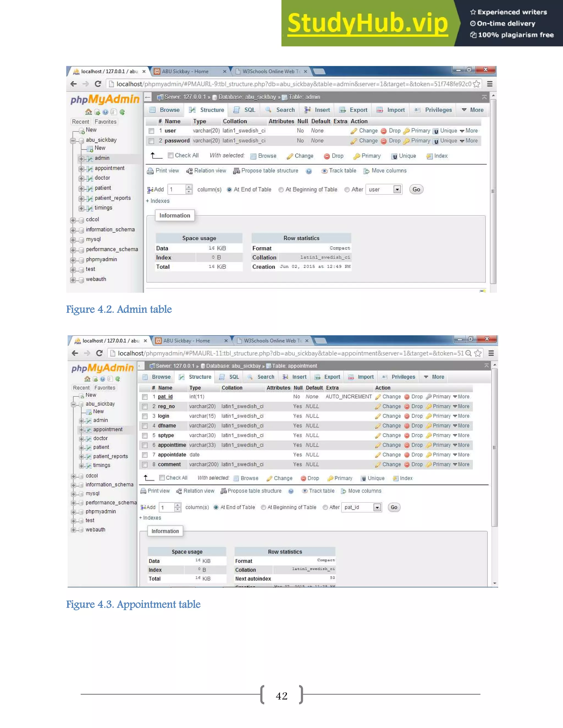This screenshot has height=728, width=563.
Task: Select After radio option in Admin page
Action: click(x=347, y=190)
